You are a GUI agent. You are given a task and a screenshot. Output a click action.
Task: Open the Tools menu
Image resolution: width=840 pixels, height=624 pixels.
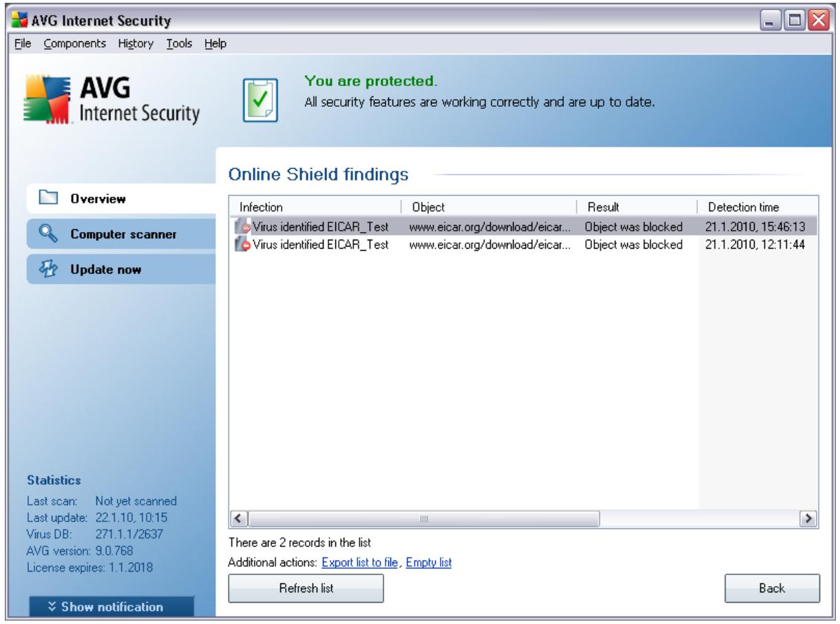coord(178,44)
